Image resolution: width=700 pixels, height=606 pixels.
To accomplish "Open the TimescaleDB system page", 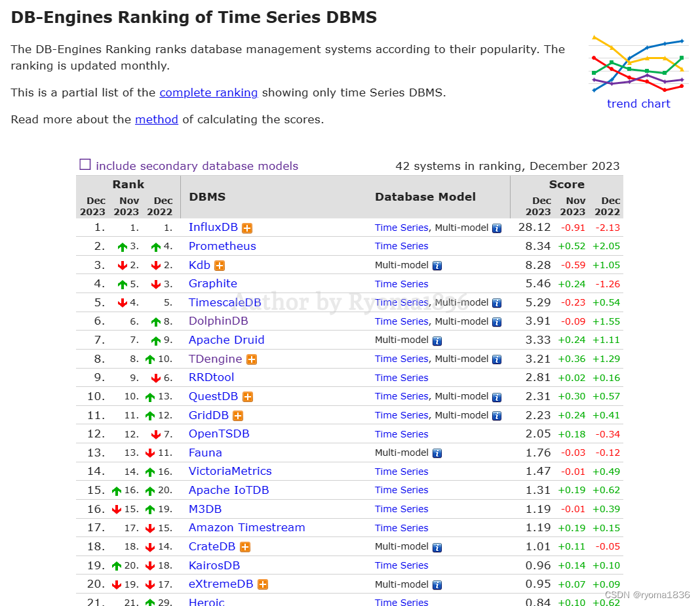I will pyautogui.click(x=225, y=302).
